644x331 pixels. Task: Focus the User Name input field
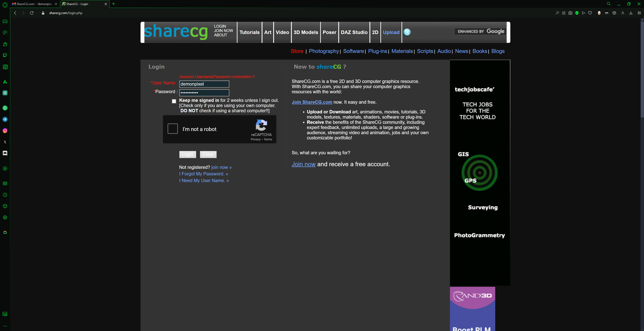pos(204,84)
